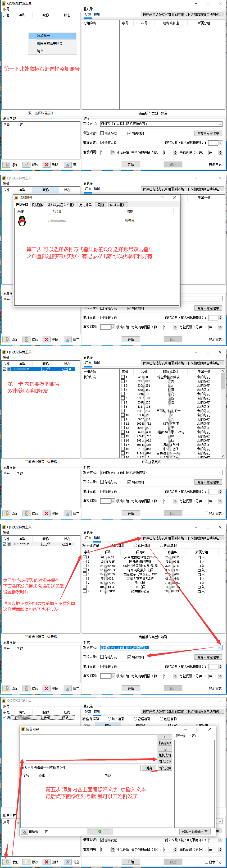Click the red X 删除 icon in step 3 window

47,513
